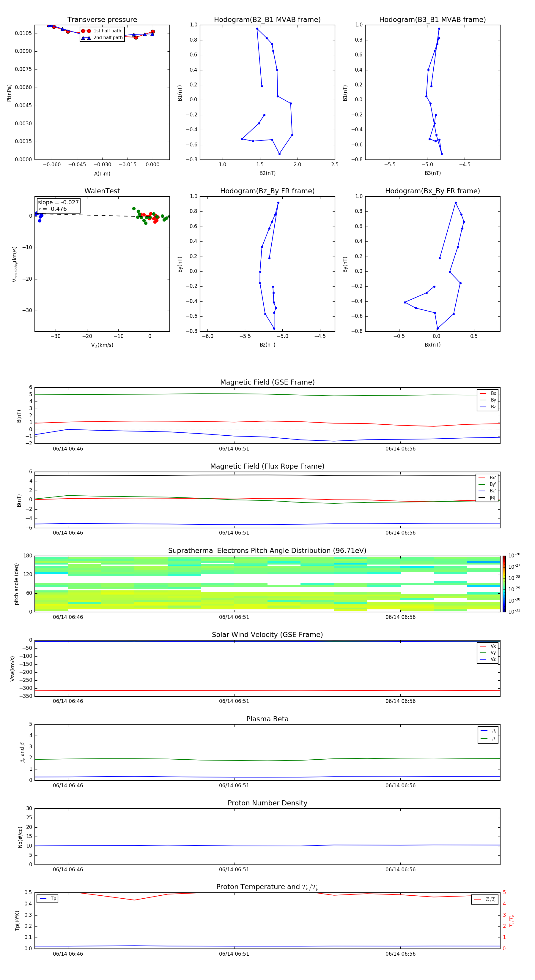This screenshot has height=980, width=535.
Task: Click the 'Np(#/cc)' y-axis label
Action: point(20,837)
